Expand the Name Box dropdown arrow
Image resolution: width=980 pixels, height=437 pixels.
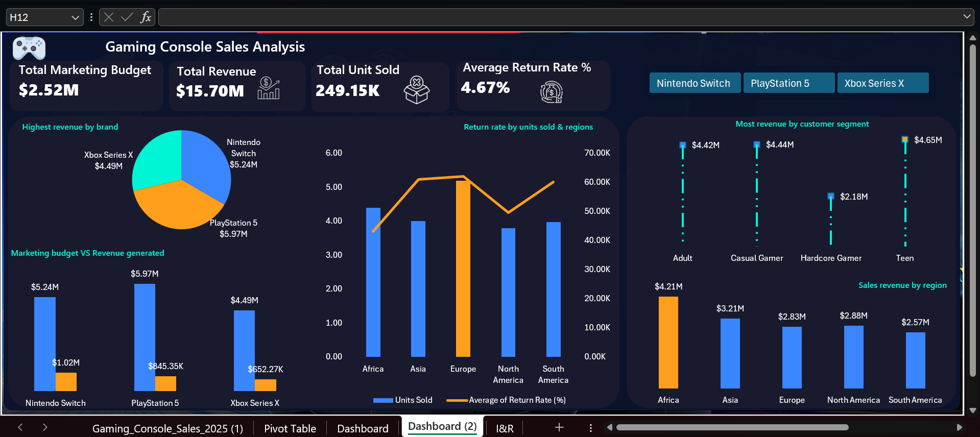coord(76,17)
